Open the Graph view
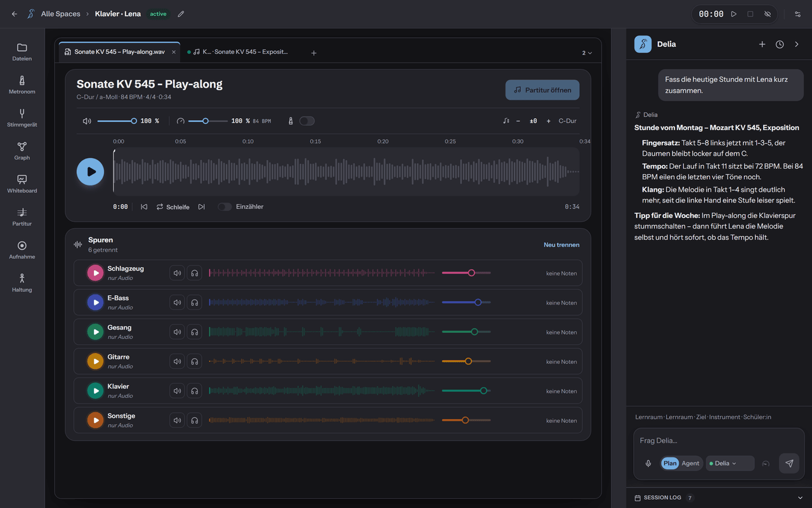The height and width of the screenshot is (508, 812). (22, 151)
